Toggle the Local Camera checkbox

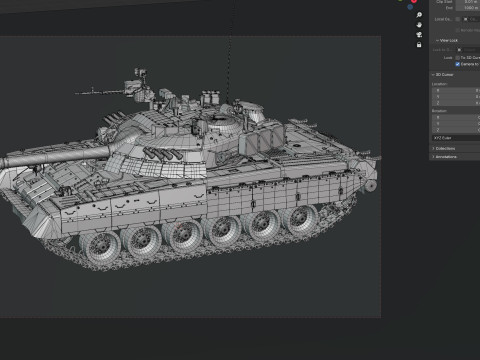pos(458,19)
